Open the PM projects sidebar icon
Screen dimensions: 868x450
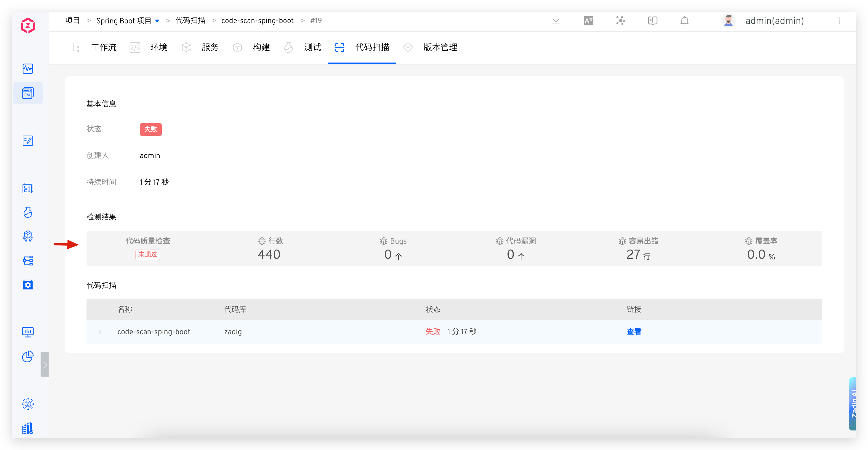tap(28, 93)
